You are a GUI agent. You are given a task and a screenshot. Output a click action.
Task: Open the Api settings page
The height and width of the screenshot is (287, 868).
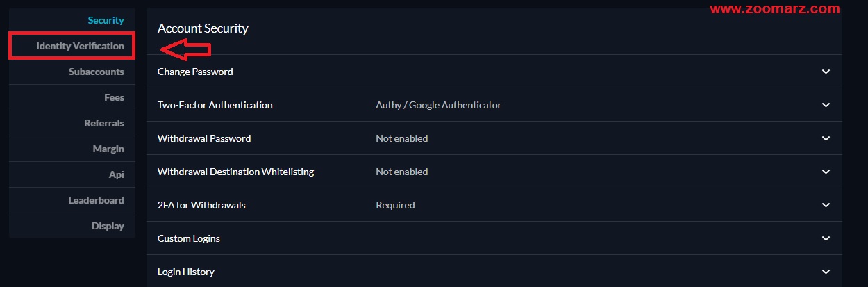coord(117,174)
